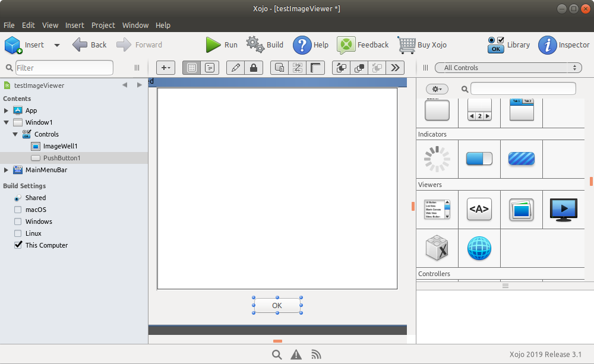Click the send backward order icon

(359, 68)
